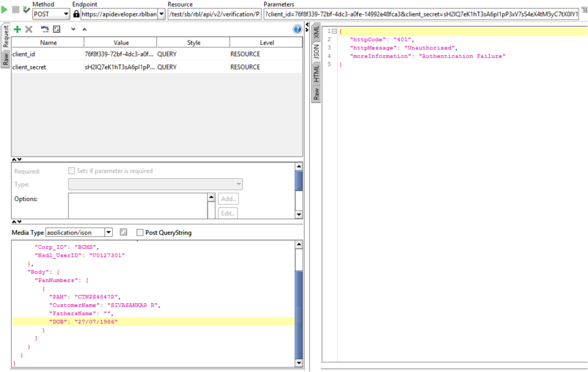Click the request body scrollbar down arrow
Screen dimensions: 588x372
pos(299,363)
